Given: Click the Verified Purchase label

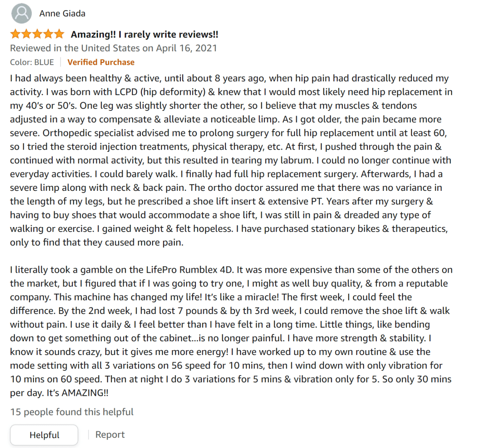Looking at the screenshot, I should click(101, 62).
